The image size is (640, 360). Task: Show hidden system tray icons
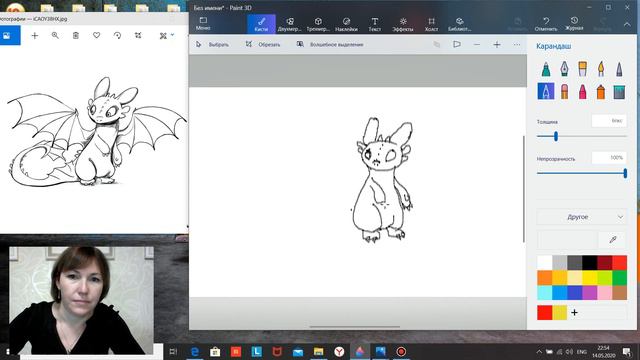[x=539, y=351]
